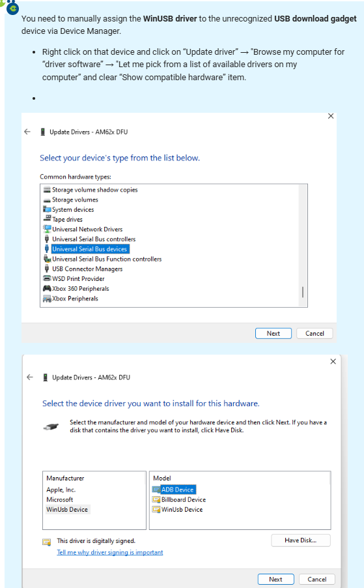Screen dimensions: 364x588
Task: Click the Universal Serial Bus devices icon
Action: [x=47, y=249]
